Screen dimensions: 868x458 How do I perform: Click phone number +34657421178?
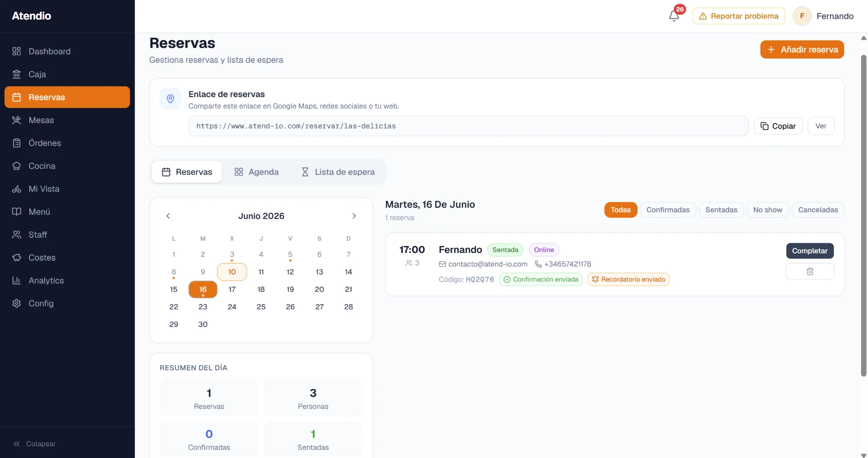click(x=568, y=264)
